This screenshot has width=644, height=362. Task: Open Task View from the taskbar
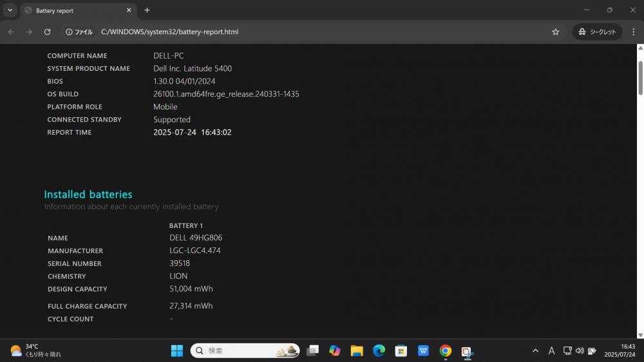point(312,350)
